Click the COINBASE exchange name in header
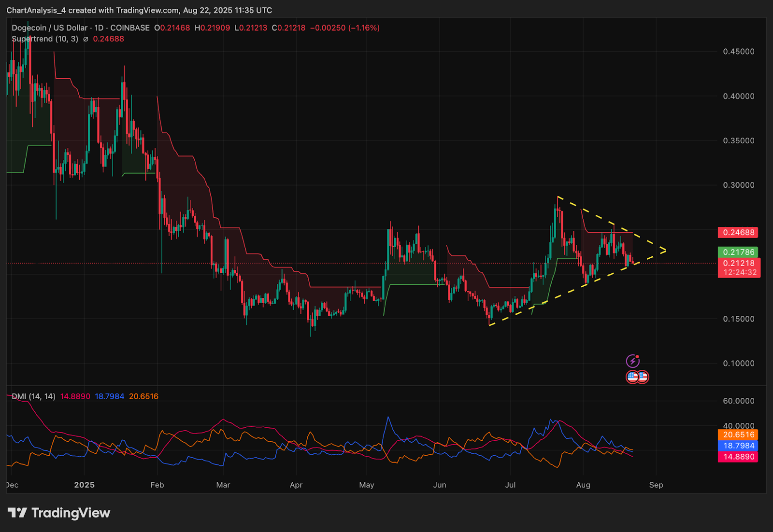Screen dimensions: 773x532 pyautogui.click(x=130, y=28)
